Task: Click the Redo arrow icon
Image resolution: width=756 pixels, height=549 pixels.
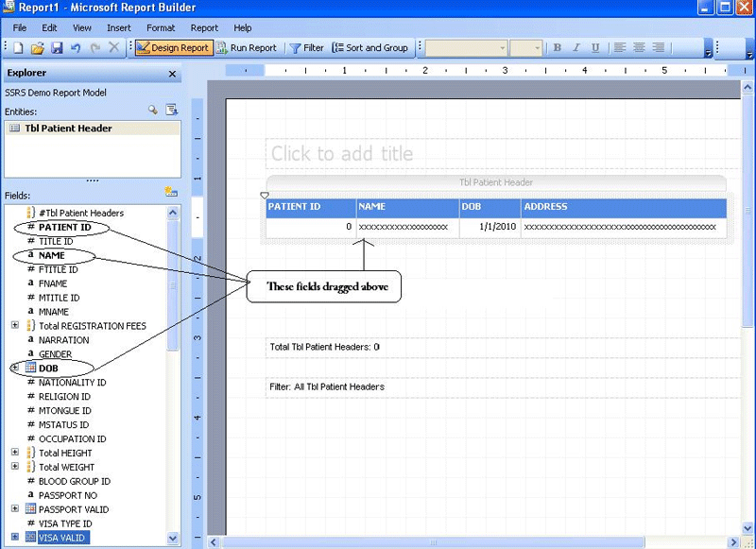Action: point(95,47)
